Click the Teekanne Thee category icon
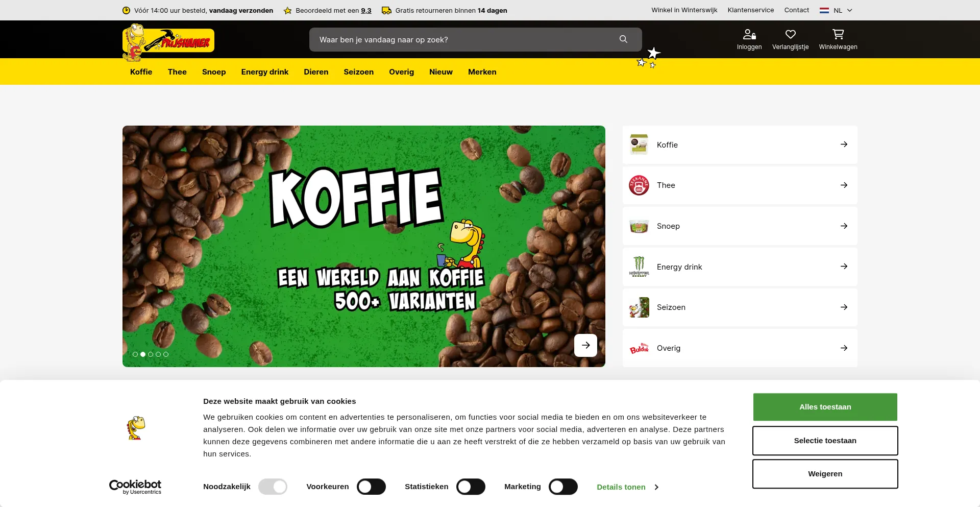Viewport: 980px width, 507px height. click(x=639, y=185)
